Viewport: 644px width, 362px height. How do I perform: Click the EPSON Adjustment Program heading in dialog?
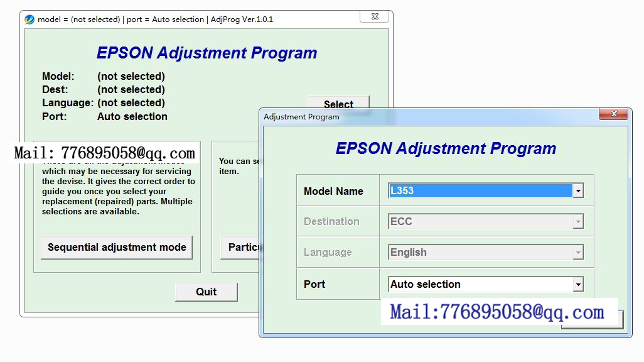(x=446, y=148)
